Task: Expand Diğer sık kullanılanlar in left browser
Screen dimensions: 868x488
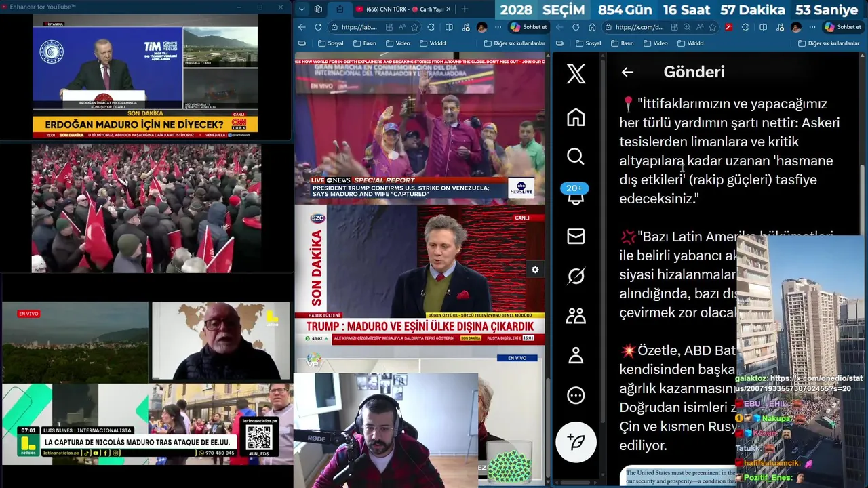Action: pos(515,43)
